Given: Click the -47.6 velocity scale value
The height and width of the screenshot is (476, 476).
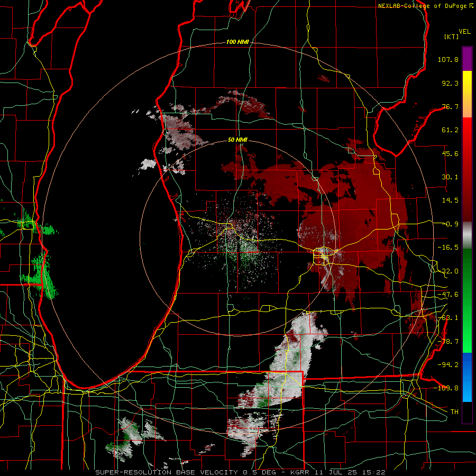Looking at the screenshot, I should (x=448, y=295).
